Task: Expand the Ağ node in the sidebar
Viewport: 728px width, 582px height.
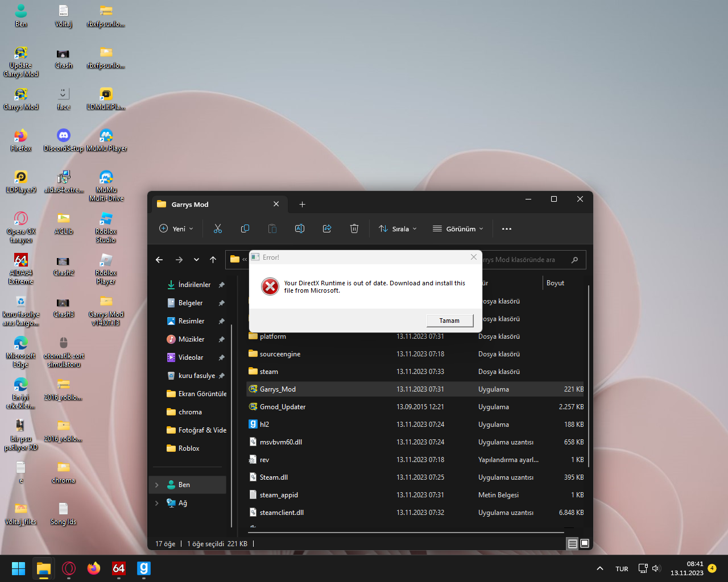Action: coord(157,503)
